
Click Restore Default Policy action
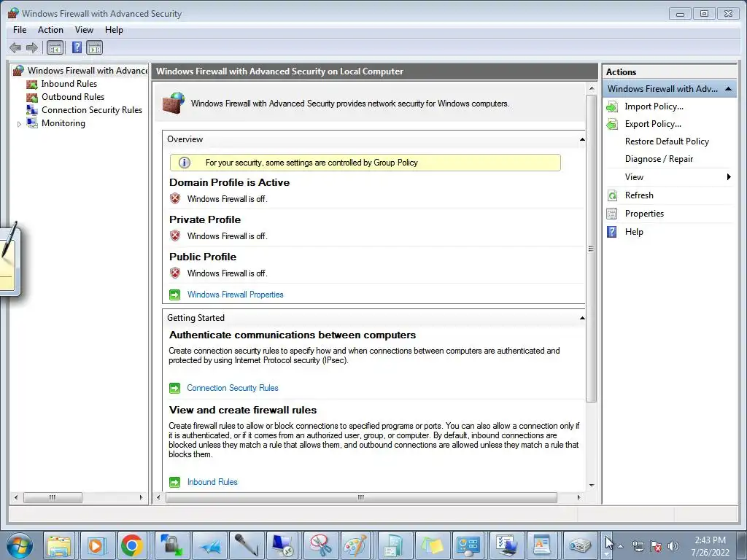[667, 141]
